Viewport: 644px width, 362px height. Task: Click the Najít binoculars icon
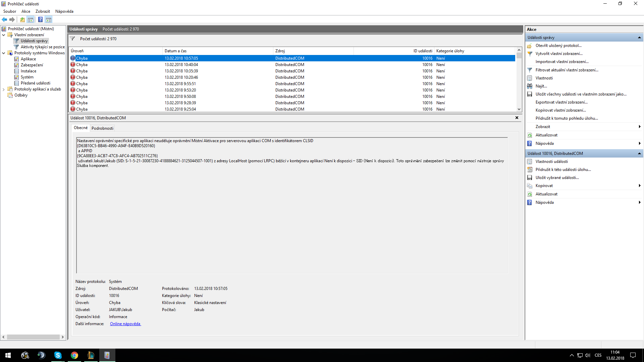(530, 86)
